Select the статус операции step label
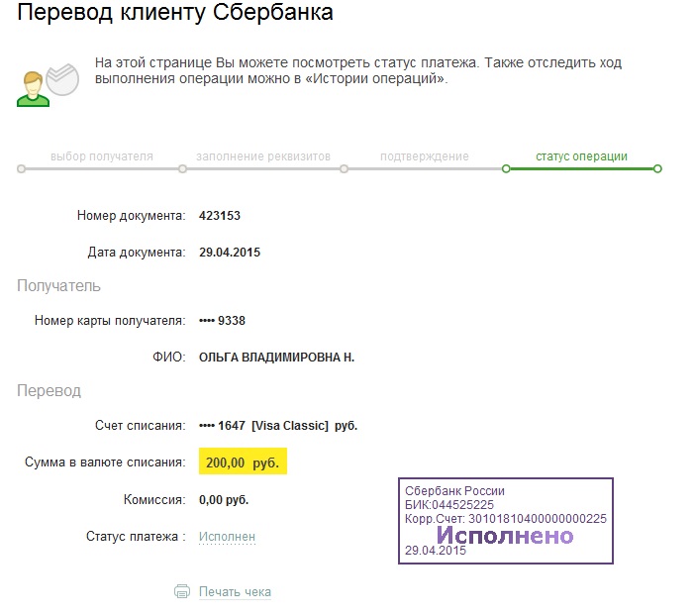The image size is (695, 616). pos(581,156)
